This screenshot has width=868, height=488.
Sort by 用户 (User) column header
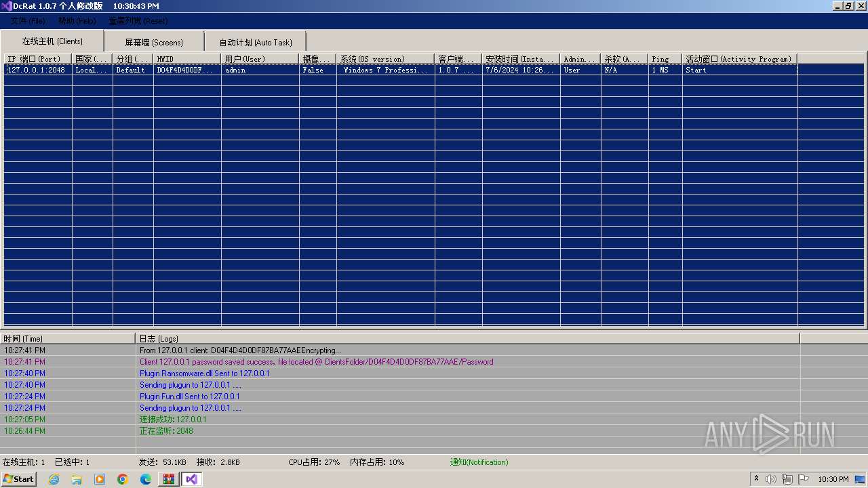point(260,59)
